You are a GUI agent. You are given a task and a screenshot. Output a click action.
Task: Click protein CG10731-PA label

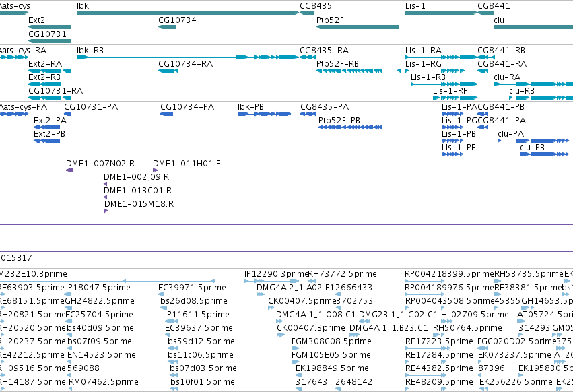point(91,107)
